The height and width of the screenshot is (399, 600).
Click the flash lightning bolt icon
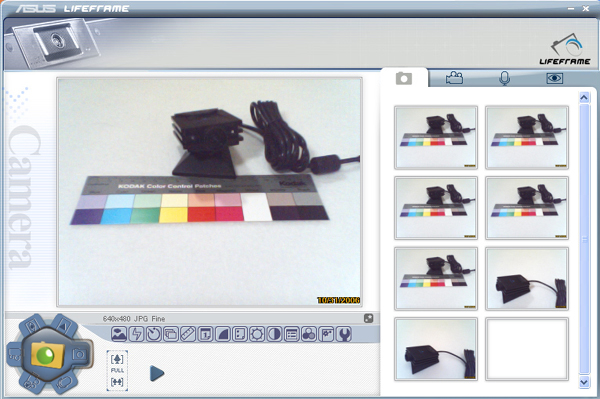point(136,334)
